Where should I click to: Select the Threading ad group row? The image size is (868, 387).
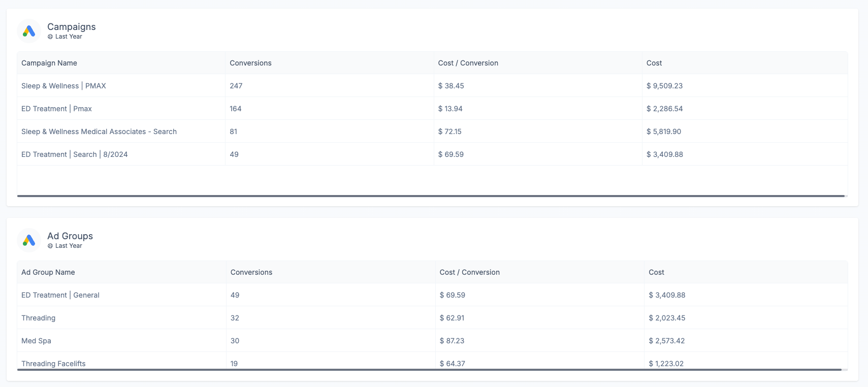point(432,318)
